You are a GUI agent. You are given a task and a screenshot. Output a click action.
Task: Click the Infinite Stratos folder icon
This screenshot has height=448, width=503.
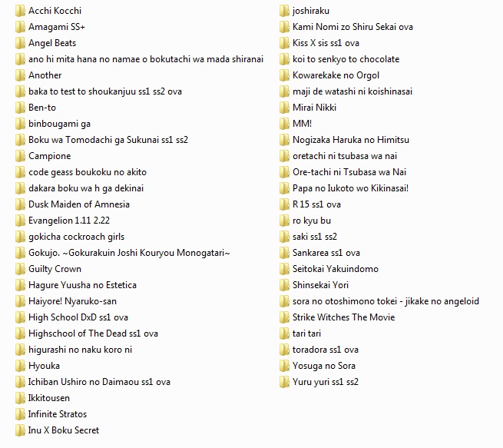[20, 414]
